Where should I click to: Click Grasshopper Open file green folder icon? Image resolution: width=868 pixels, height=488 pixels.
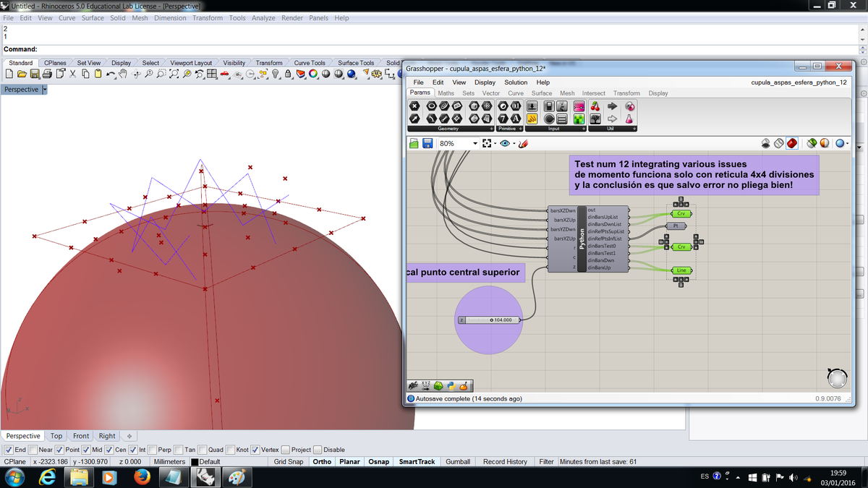(414, 143)
